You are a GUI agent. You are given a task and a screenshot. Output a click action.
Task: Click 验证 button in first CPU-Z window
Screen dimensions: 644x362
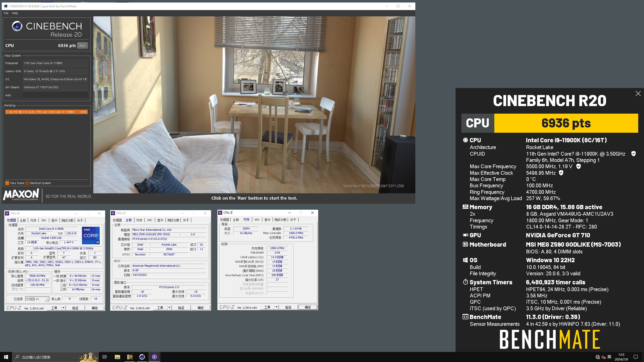tap(75, 308)
